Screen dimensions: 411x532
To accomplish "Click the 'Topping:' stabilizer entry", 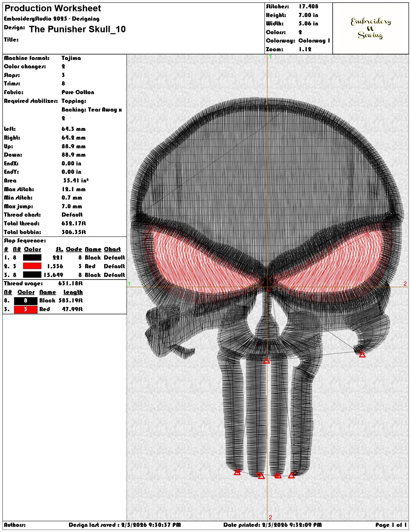I will click(x=74, y=101).
